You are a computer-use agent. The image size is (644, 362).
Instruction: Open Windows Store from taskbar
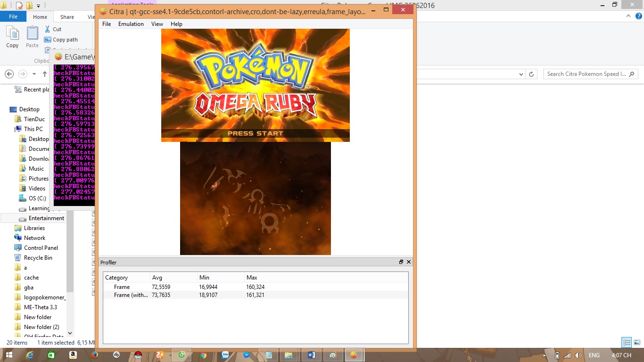click(51, 355)
